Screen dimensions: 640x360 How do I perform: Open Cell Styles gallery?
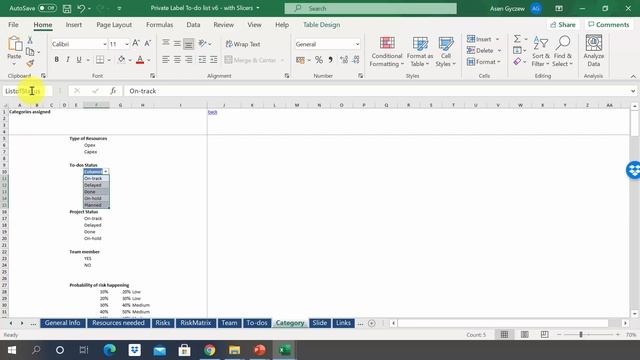point(445,52)
